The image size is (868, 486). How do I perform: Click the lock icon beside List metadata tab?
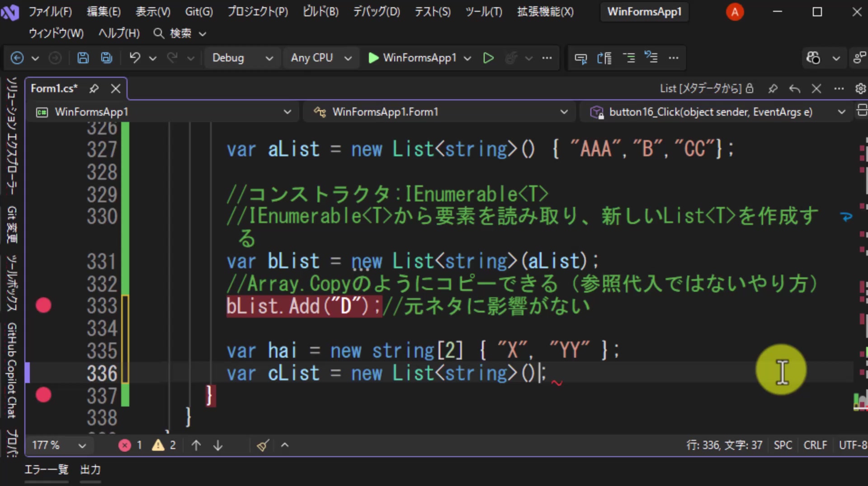(x=750, y=88)
